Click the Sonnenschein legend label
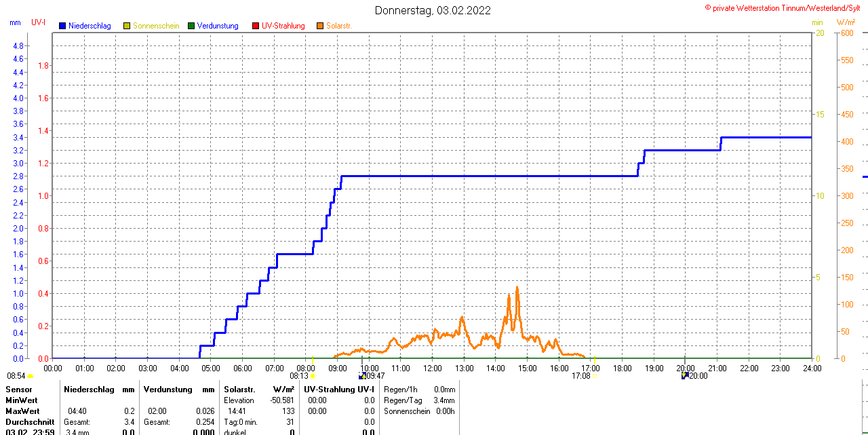The width and height of the screenshot is (868, 435). (x=156, y=26)
